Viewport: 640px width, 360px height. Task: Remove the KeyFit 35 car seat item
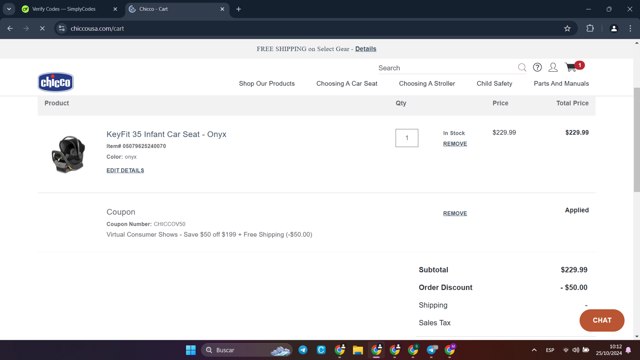(x=455, y=144)
